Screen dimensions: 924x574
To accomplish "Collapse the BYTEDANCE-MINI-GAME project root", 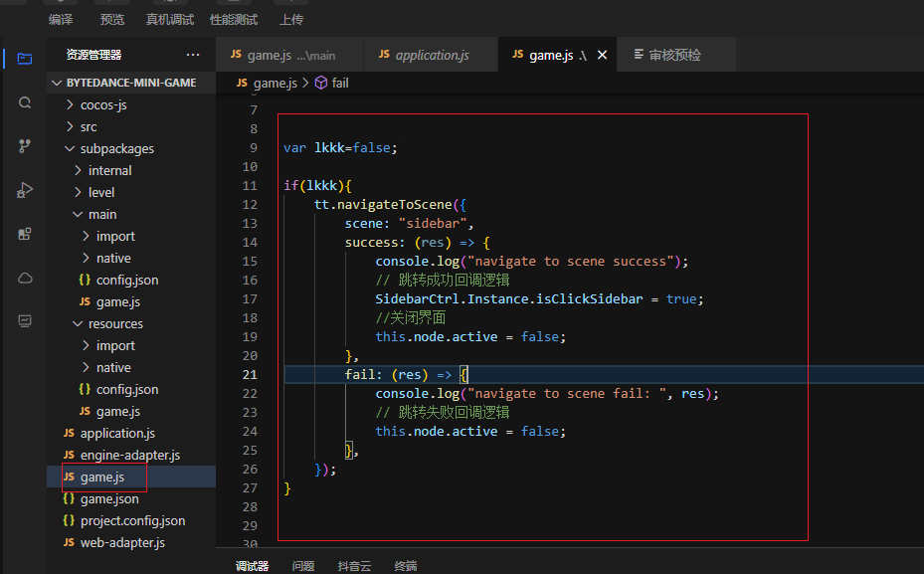I will click(x=130, y=83).
